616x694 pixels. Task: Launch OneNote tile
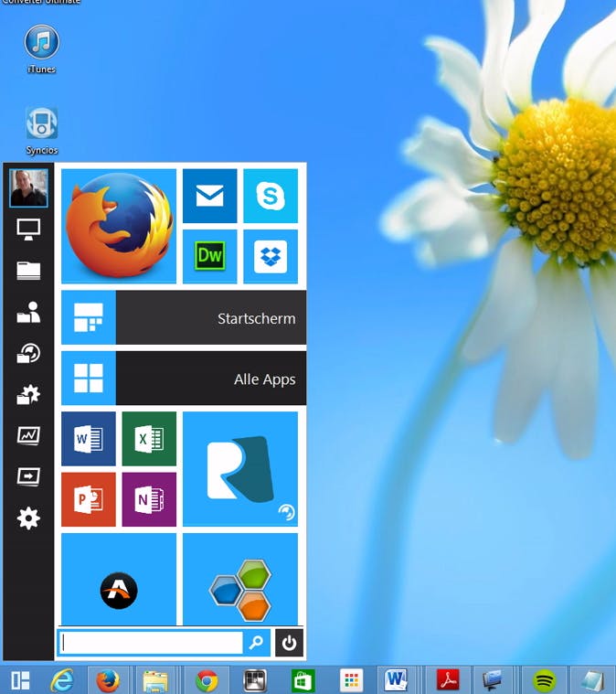click(x=149, y=499)
